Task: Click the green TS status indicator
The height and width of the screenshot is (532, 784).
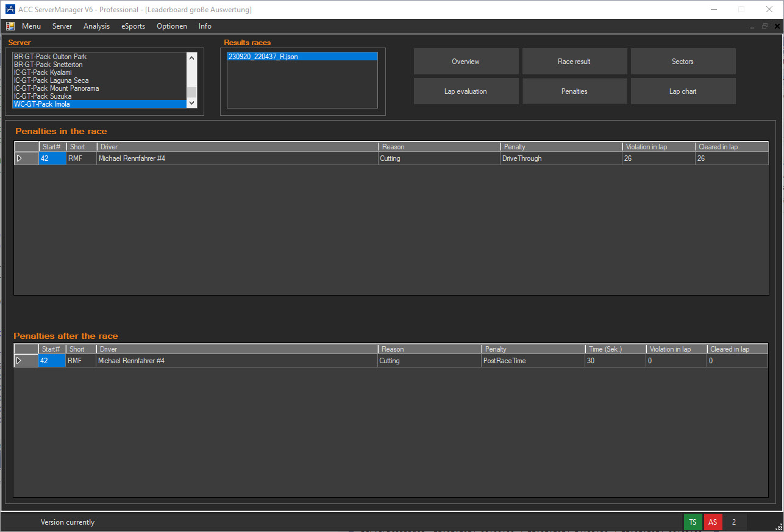Action: point(693,522)
